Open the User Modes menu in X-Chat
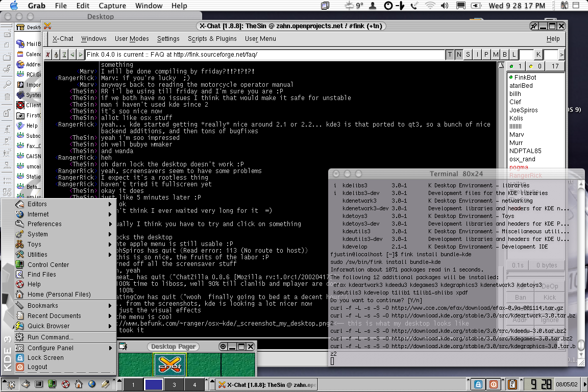 coord(132,39)
